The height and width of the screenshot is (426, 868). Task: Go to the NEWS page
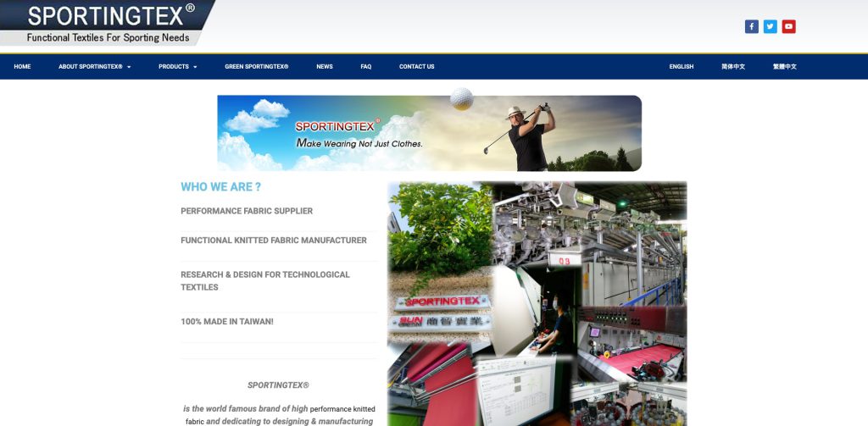click(325, 66)
